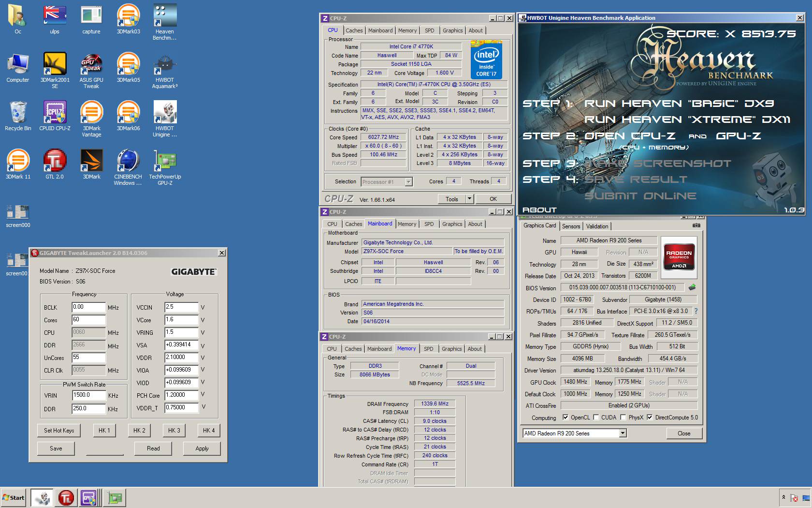Click the Close button in GPU-Z
The image size is (812, 508).
pos(684,433)
